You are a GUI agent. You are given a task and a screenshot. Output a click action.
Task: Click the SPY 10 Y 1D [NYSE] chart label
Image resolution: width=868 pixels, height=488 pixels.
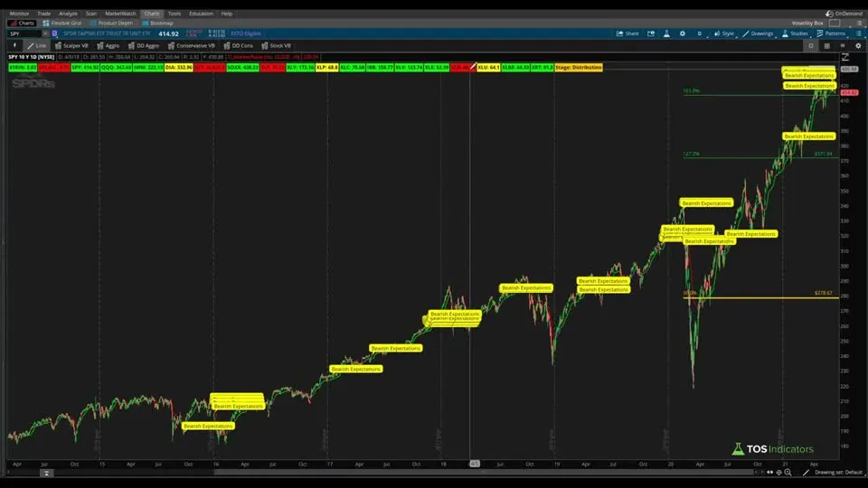[31, 57]
